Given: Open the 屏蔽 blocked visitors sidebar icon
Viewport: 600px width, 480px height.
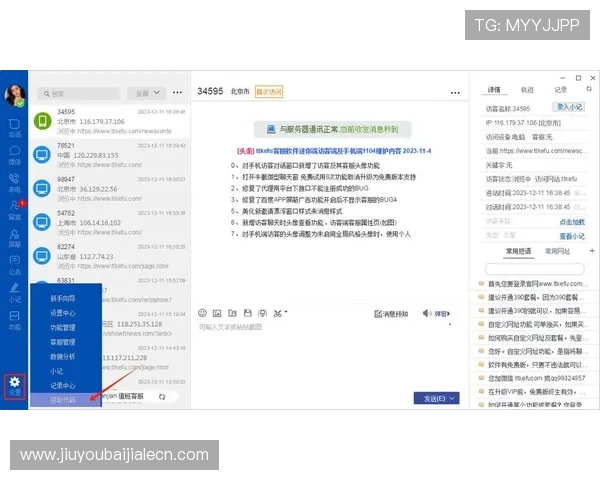Looking at the screenshot, I should [15, 238].
